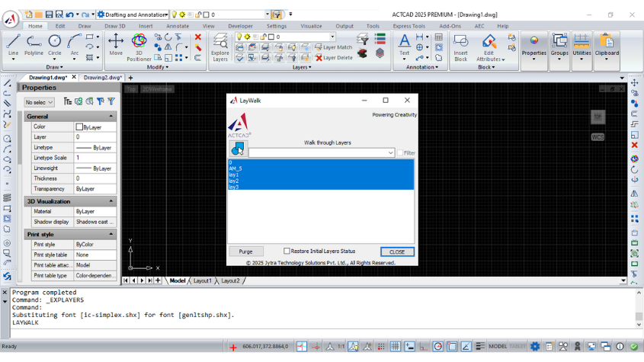
Task: Open the Edit ribbon tab
Action: 60,26
